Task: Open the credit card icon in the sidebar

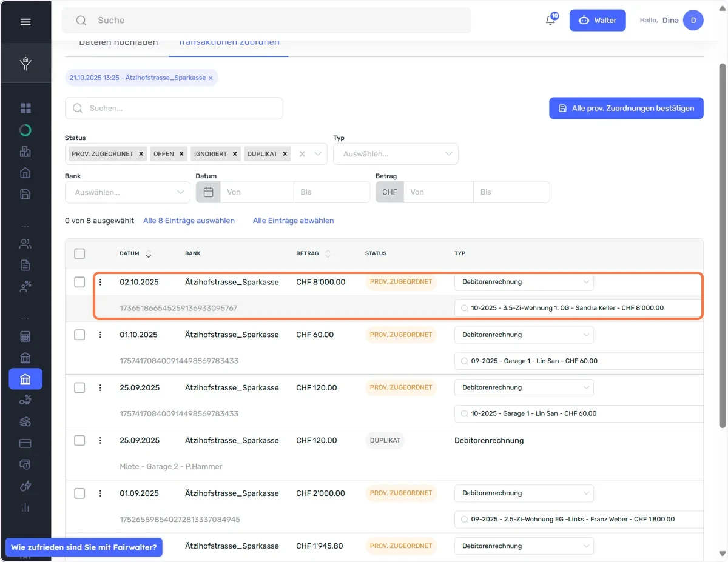Action: coord(25,443)
